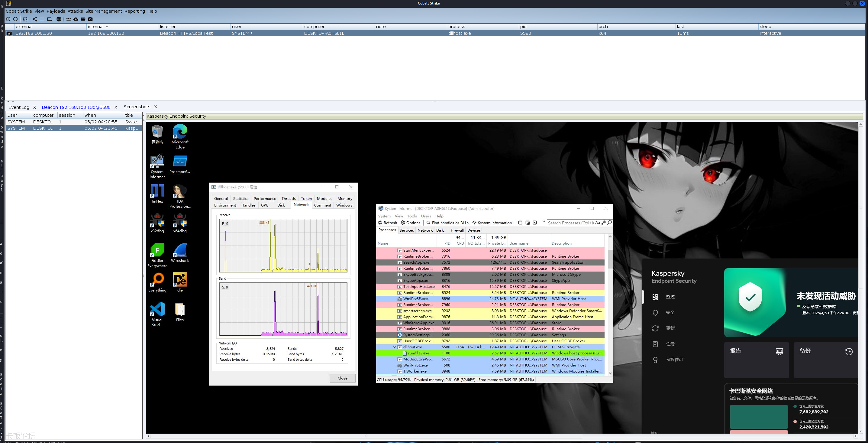This screenshot has height=443, width=868.
Task: Open the Reporting menu
Action: click(x=134, y=11)
